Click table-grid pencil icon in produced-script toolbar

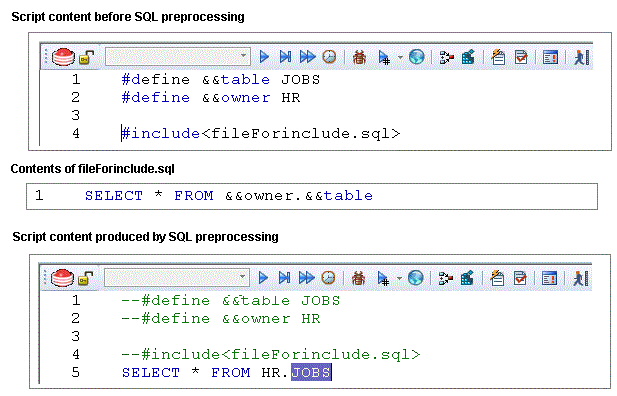point(467,279)
